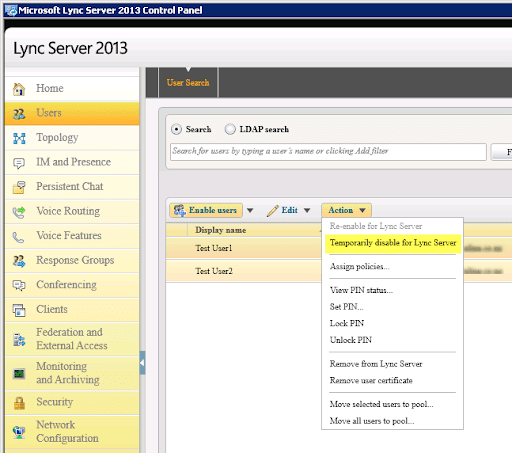
Task: Click the Clients windows icon
Action: 19,310
